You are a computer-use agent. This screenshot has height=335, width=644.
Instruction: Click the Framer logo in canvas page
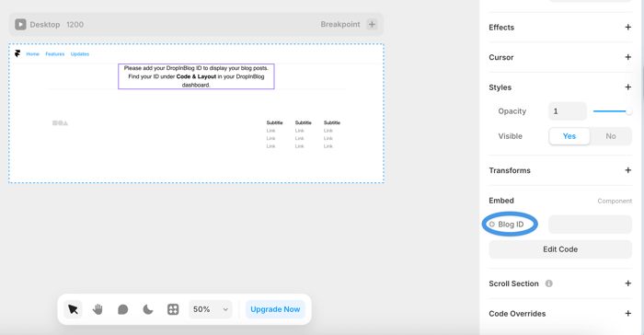(17, 53)
